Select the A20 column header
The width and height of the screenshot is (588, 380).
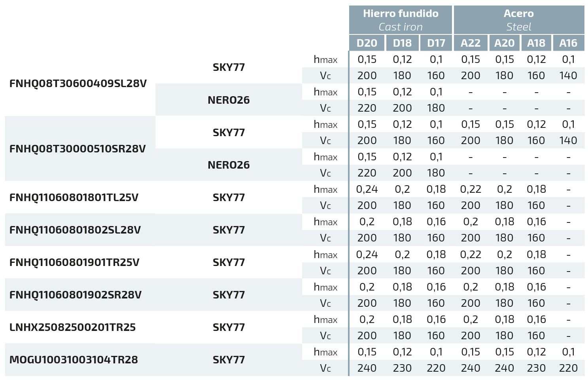(x=504, y=43)
